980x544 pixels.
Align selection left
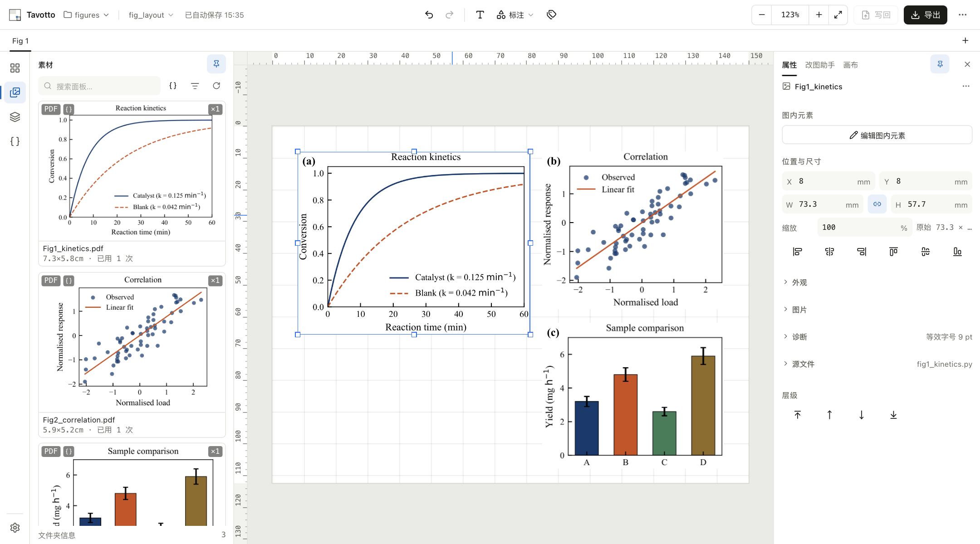coord(797,252)
